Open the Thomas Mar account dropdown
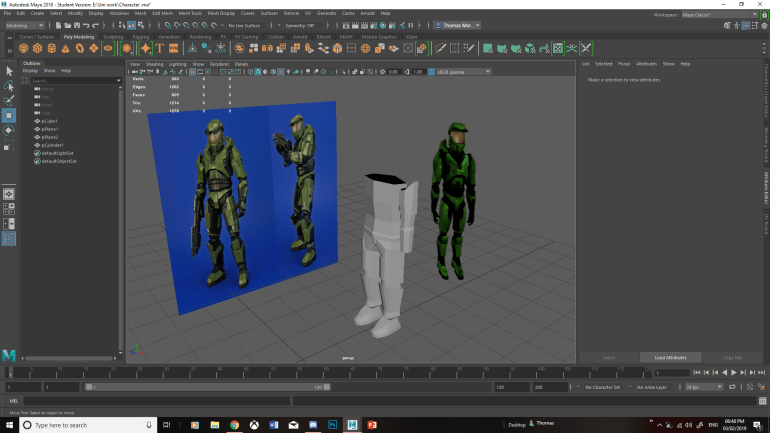 (458, 26)
